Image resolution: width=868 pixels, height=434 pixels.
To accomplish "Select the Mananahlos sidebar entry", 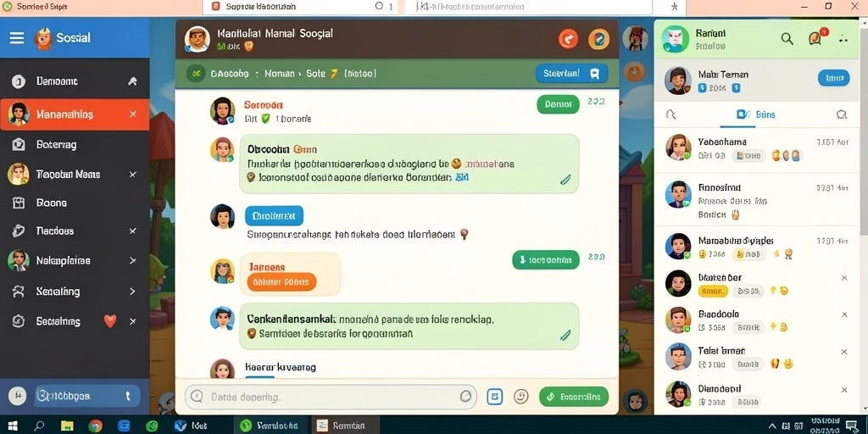I will point(75,114).
